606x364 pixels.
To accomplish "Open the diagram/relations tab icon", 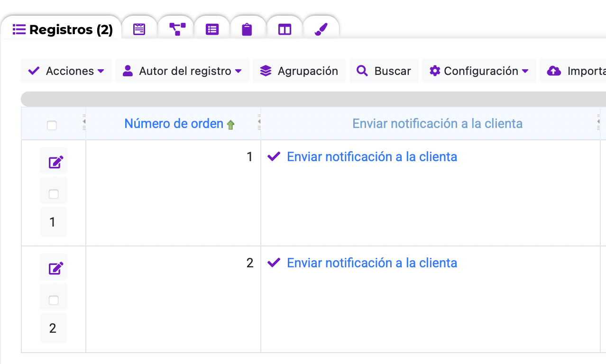I will point(177,30).
